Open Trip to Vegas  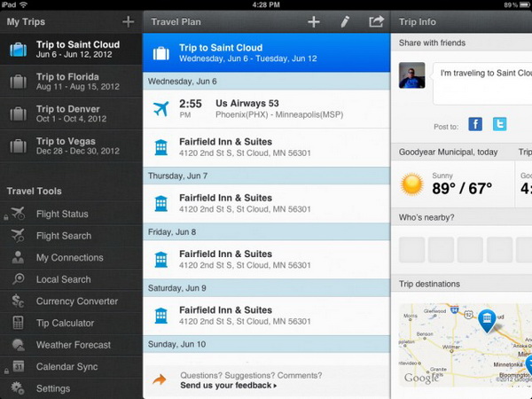(71, 146)
